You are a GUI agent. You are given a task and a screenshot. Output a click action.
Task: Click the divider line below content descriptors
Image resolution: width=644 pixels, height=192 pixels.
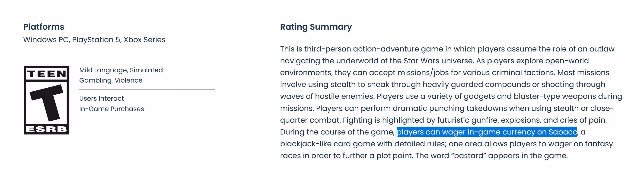(147, 89)
